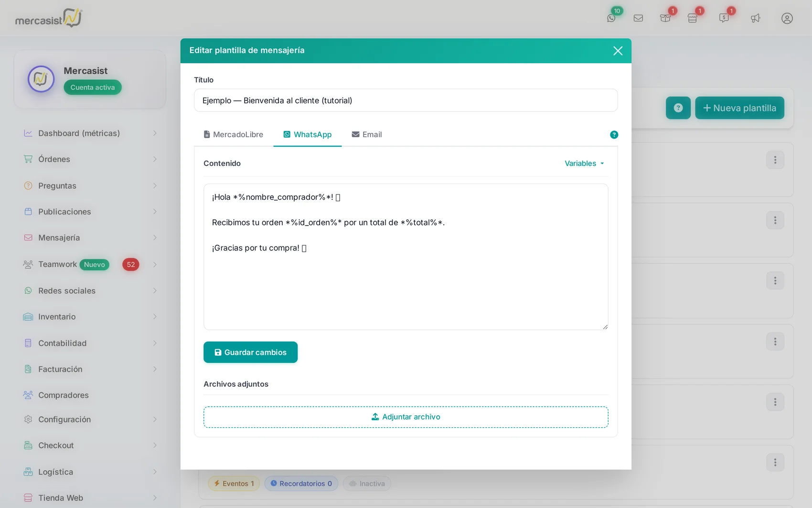Expand the Inventario chevron
The height and width of the screenshot is (508, 812).
pyautogui.click(x=155, y=317)
